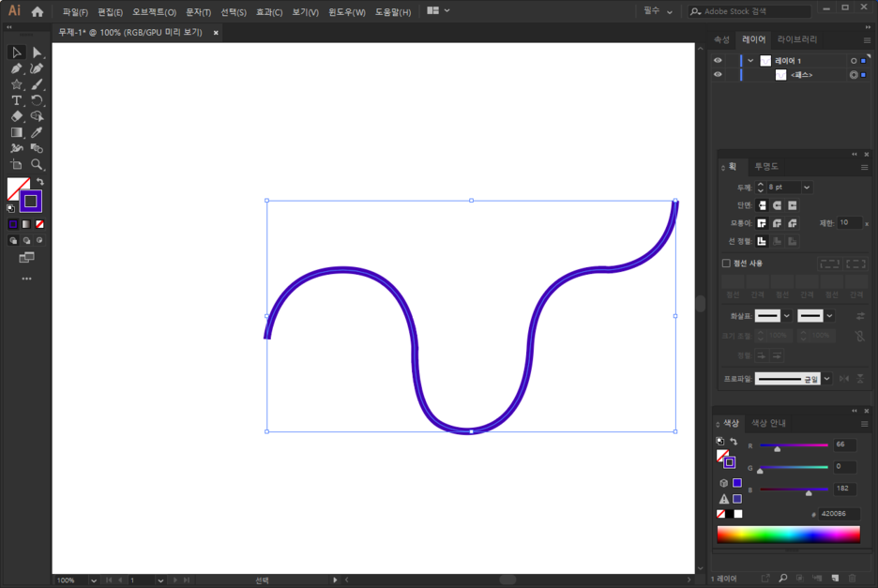Select the Shape Builder tool
This screenshot has height=588, width=878.
(37, 116)
